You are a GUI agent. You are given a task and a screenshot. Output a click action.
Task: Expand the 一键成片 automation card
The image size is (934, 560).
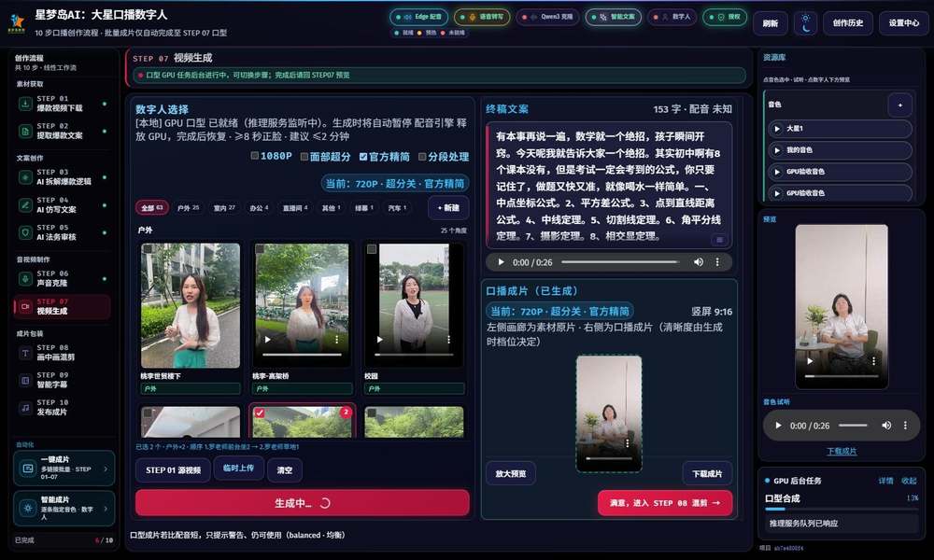(64, 469)
